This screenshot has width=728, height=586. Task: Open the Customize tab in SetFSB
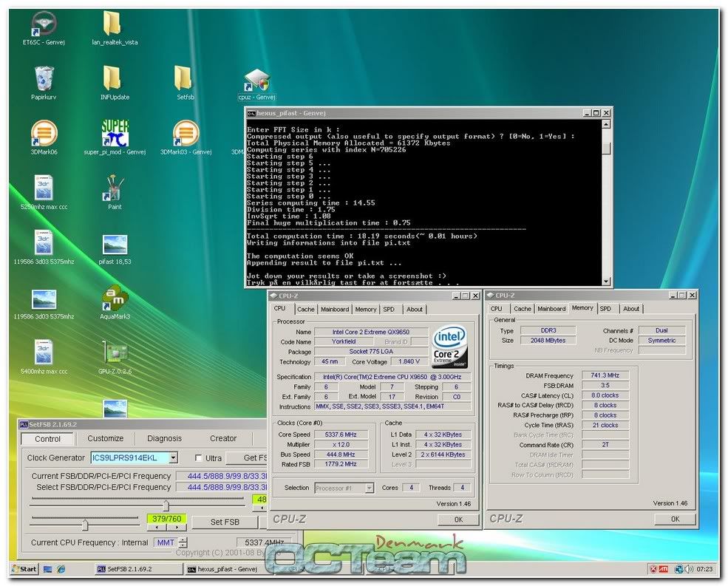[106, 438]
